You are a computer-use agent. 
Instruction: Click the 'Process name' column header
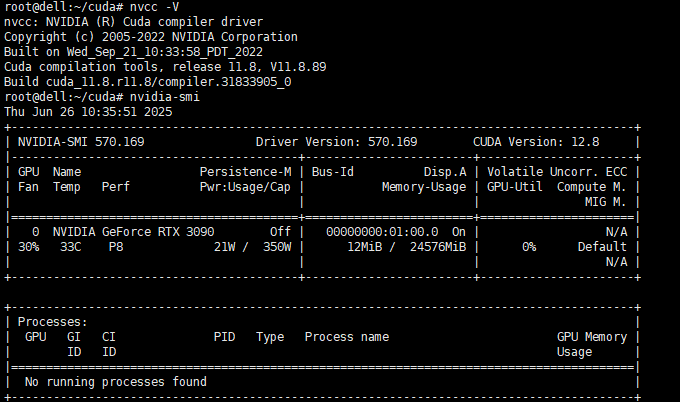(x=347, y=337)
